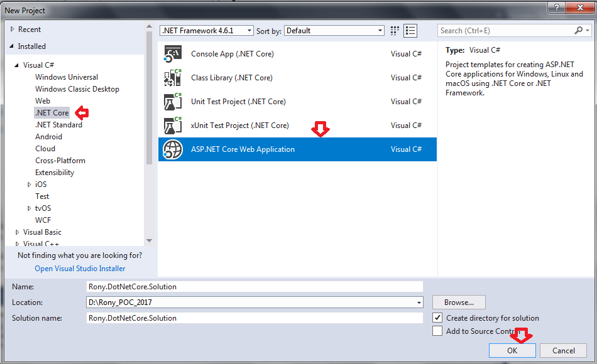Select the Web category

(43, 101)
